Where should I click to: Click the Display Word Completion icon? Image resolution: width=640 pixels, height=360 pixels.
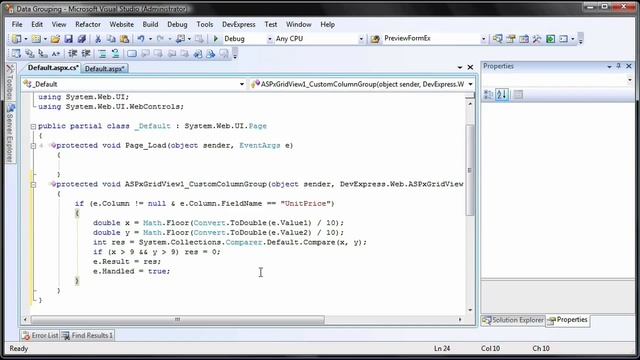coord(56,53)
